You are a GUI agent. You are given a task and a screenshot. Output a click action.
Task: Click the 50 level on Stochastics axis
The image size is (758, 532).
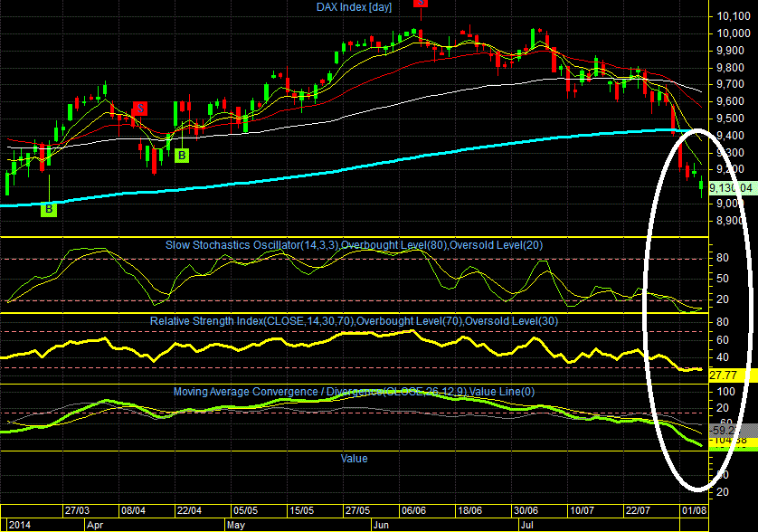(723, 279)
